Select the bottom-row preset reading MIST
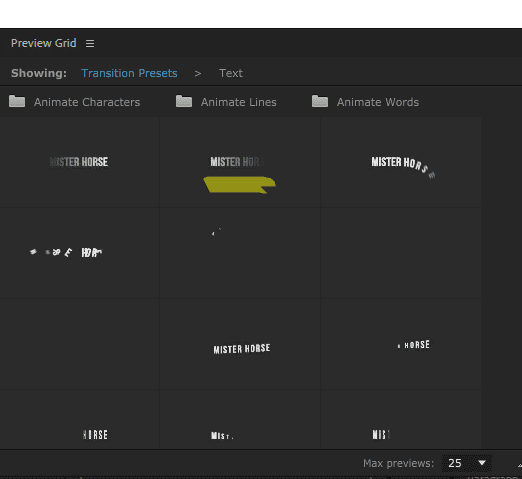This screenshot has height=479, width=522. pos(240,419)
